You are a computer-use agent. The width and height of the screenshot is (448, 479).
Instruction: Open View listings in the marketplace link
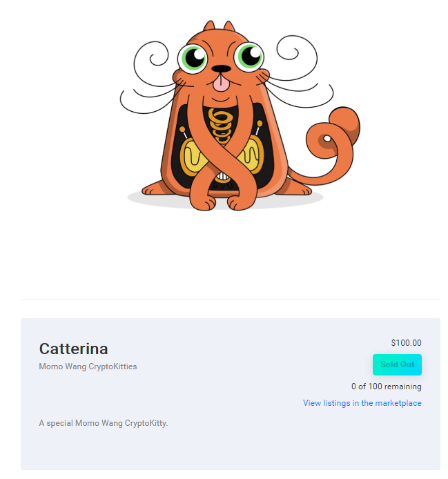(362, 403)
